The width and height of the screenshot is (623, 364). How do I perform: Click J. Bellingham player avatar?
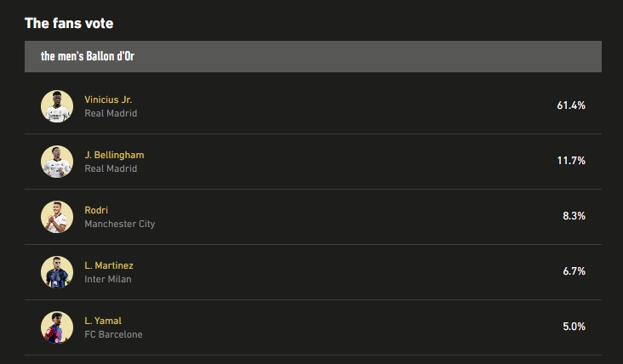(57, 162)
